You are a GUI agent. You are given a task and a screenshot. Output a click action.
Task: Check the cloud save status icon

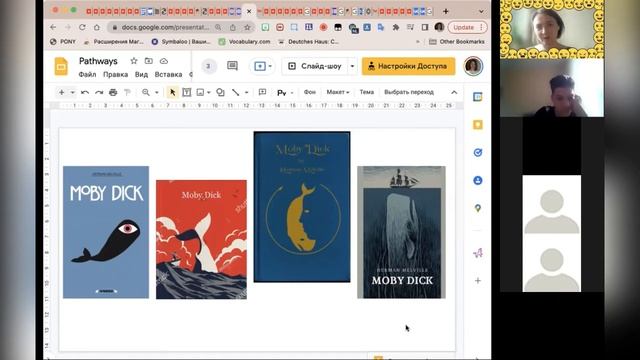coord(164,61)
